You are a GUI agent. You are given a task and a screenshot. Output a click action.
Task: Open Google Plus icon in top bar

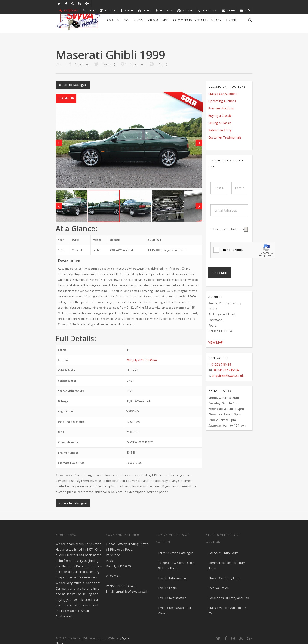[87, 3]
